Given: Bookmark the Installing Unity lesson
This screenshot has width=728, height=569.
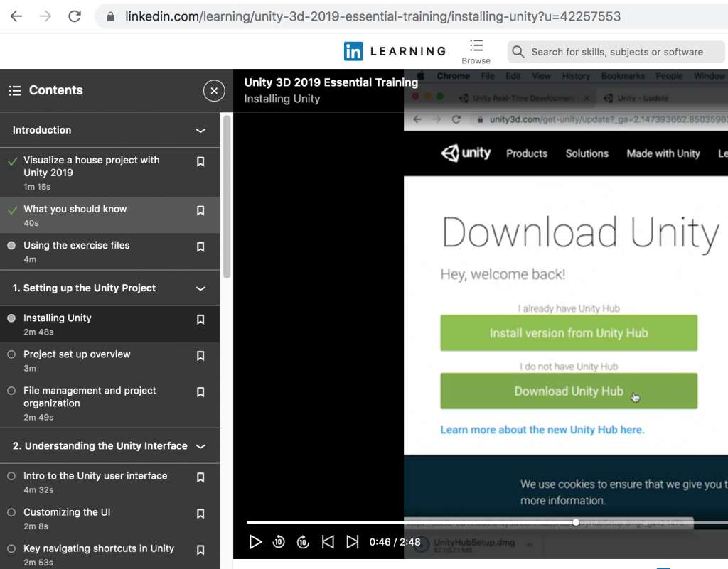Looking at the screenshot, I should (200, 320).
